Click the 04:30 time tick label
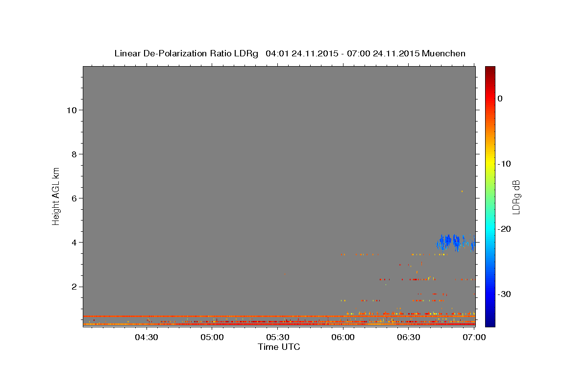The width and height of the screenshot is (588, 392). click(146, 337)
